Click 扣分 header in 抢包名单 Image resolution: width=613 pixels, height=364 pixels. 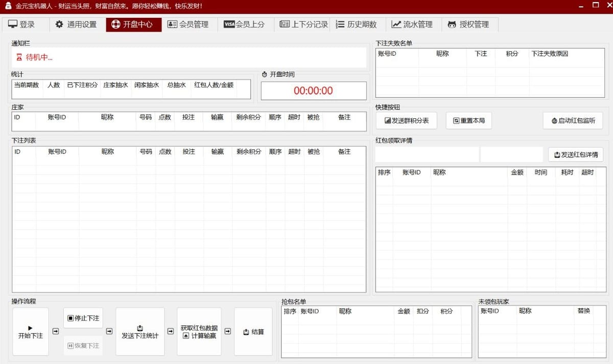[422, 311]
